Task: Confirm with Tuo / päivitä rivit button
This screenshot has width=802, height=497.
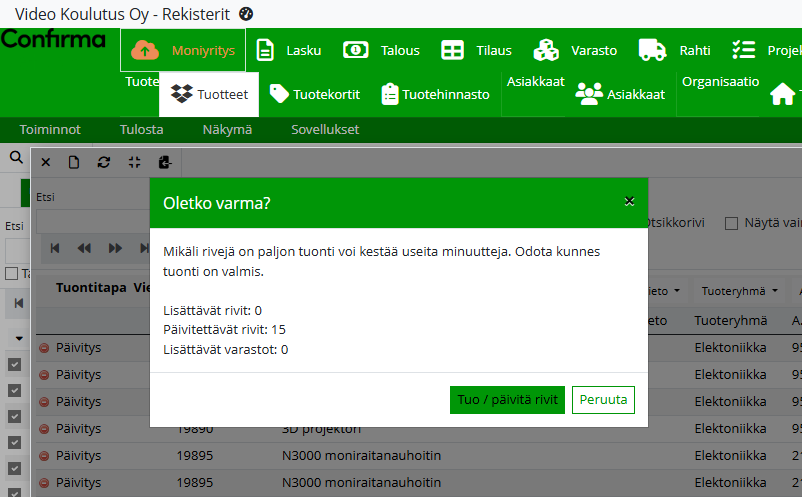Action: [x=507, y=399]
